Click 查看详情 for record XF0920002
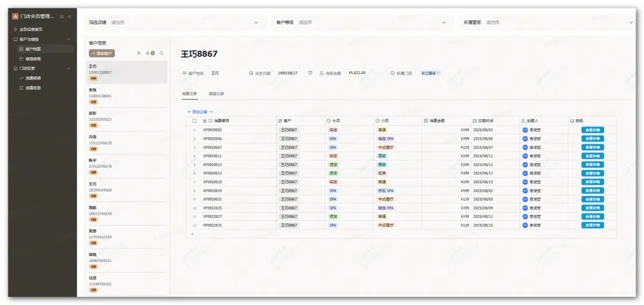 592,130
